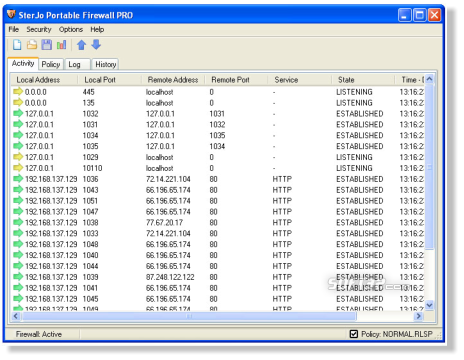The height and width of the screenshot is (360, 464).
Task: Open the Security menu
Action: click(39, 29)
